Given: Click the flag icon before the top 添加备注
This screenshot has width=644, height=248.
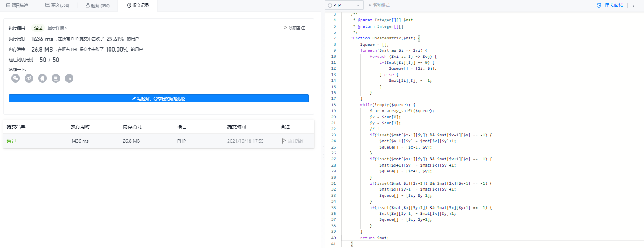Looking at the screenshot, I should (285, 28).
